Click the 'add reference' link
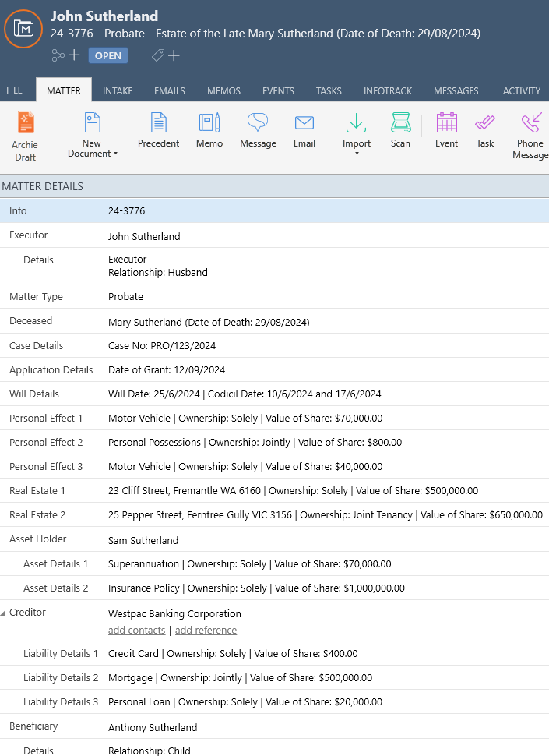This screenshot has width=549, height=756. tap(206, 631)
